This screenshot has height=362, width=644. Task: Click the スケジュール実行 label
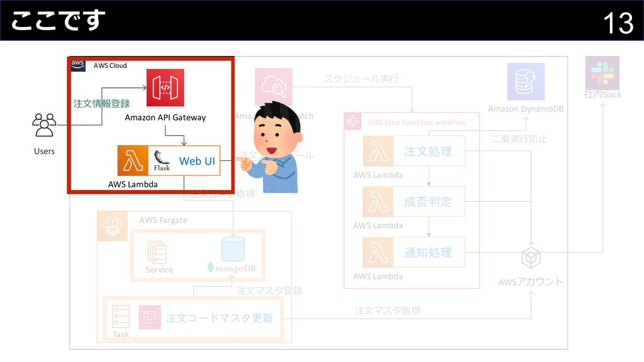tap(361, 78)
